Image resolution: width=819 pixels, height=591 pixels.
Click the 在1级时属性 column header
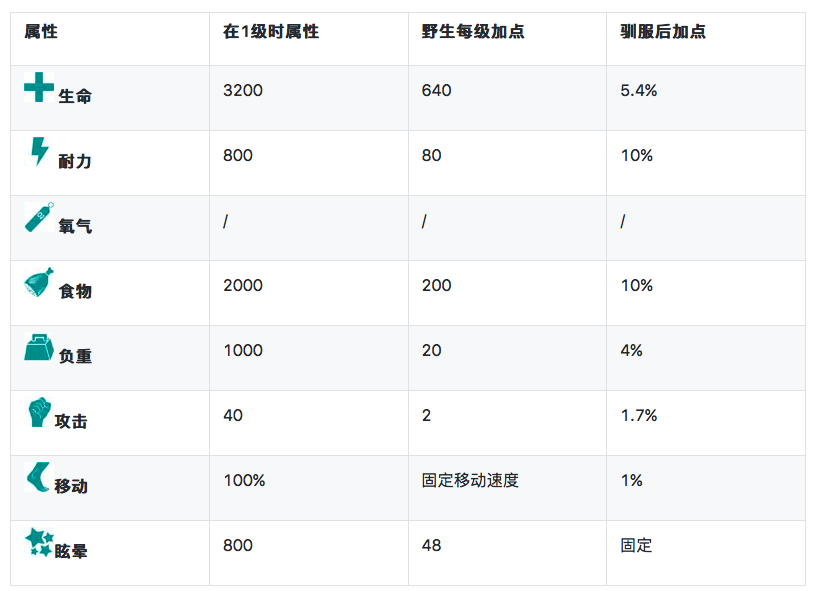point(271,32)
